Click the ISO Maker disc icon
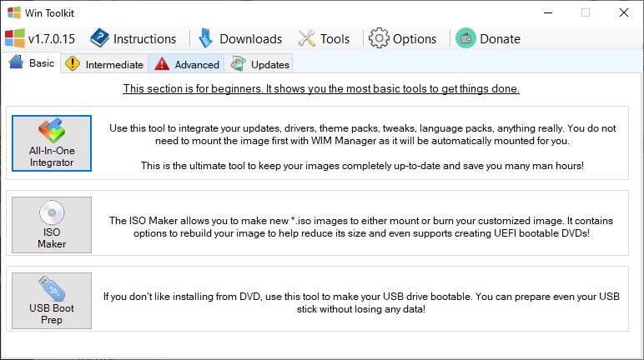Screen dimensions: 644x360 pyautogui.click(x=52, y=212)
